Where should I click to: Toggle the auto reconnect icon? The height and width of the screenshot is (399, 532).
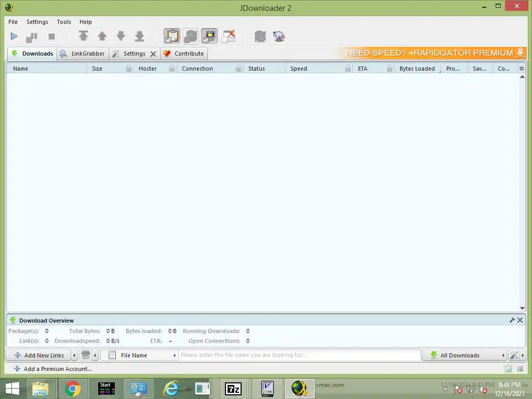(x=191, y=36)
